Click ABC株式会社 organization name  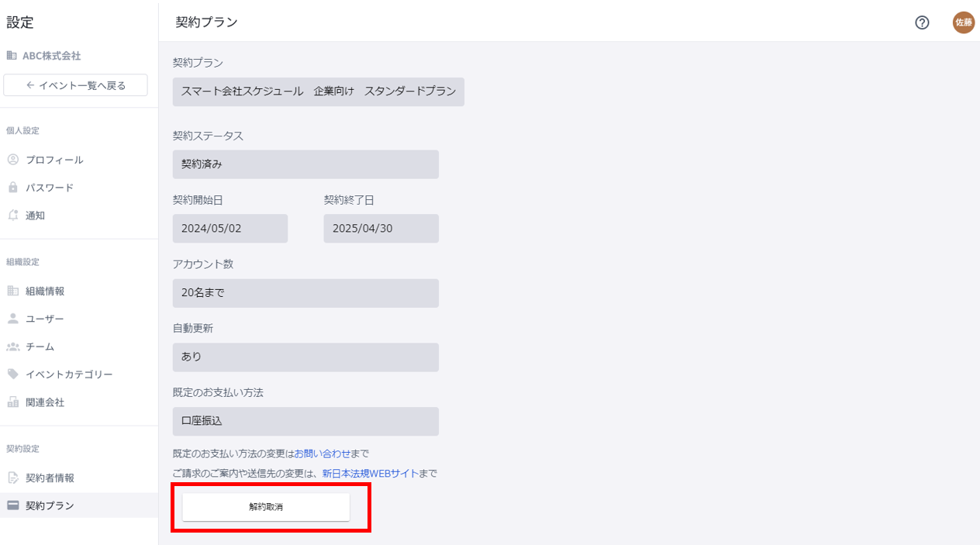[52, 56]
